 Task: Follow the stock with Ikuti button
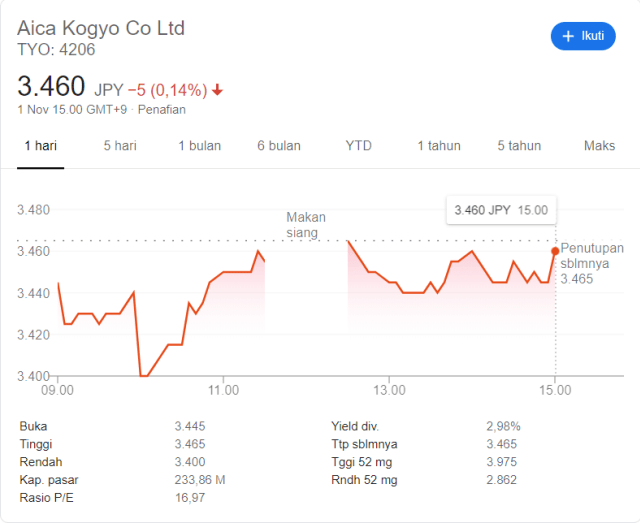tap(583, 36)
